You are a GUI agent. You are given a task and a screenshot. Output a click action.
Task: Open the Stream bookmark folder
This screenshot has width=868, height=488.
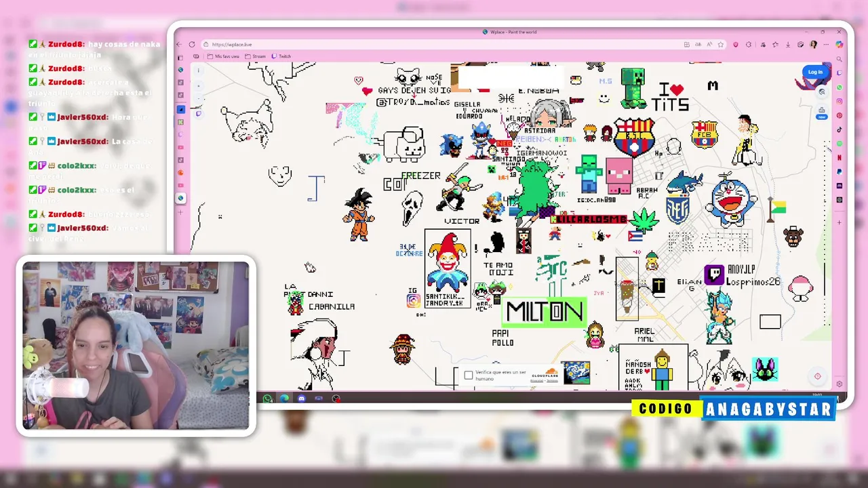coord(256,56)
